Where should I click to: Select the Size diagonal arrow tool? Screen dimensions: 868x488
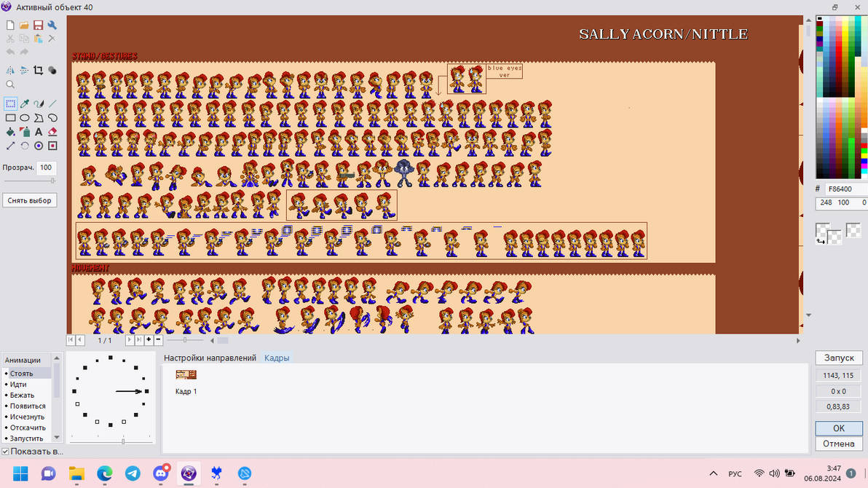pos(10,146)
